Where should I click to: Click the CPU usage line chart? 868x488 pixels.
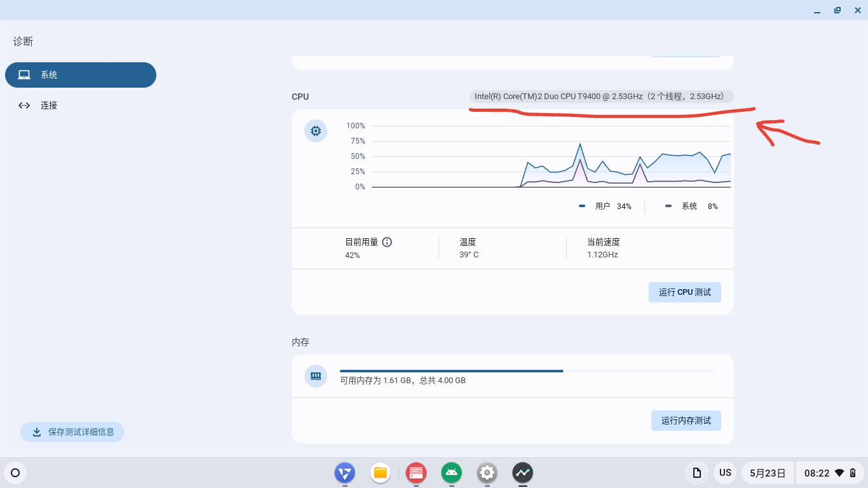coord(551,156)
